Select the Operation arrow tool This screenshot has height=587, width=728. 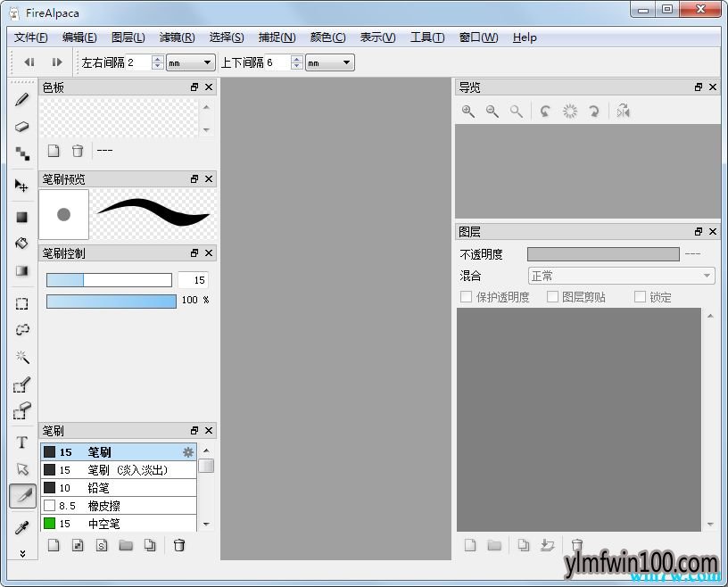[x=21, y=469]
